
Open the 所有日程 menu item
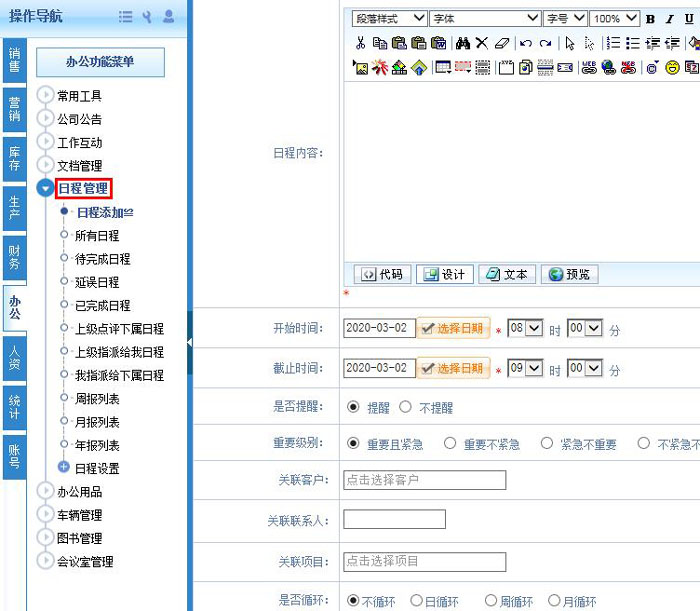[x=97, y=236]
